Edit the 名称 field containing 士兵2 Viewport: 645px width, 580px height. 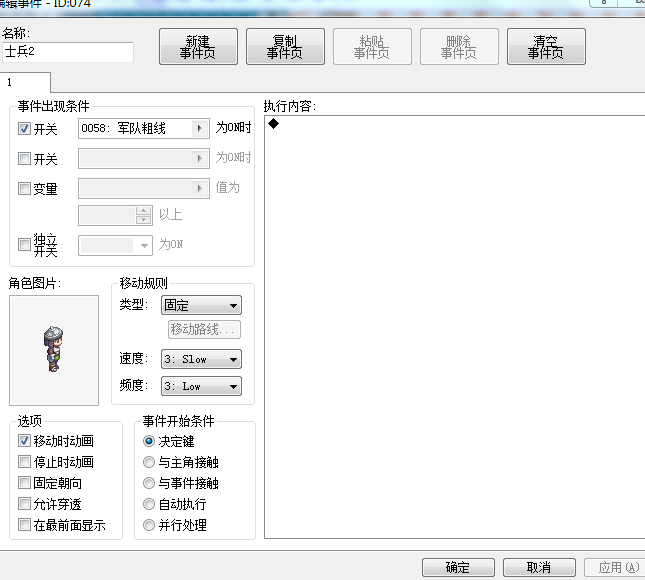click(68, 52)
